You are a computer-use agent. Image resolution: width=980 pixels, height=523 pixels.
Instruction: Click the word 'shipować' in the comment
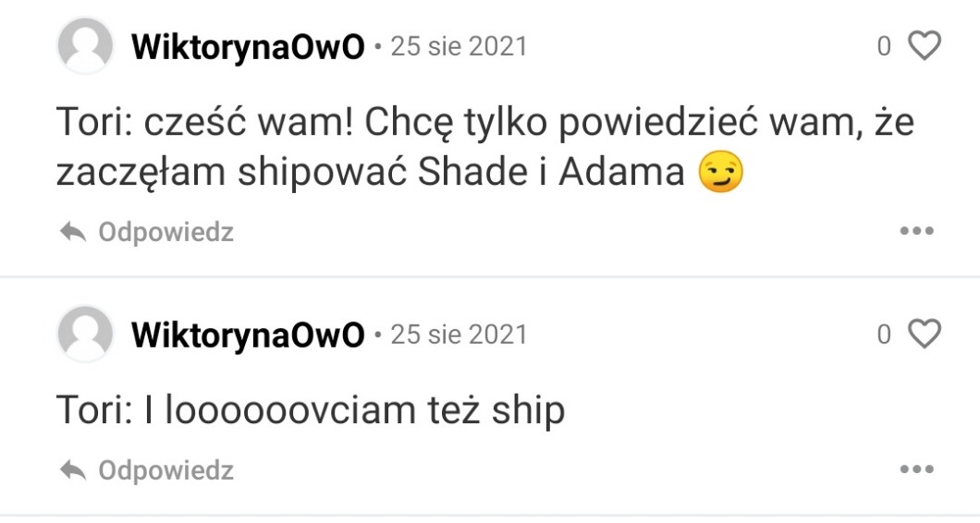321,173
